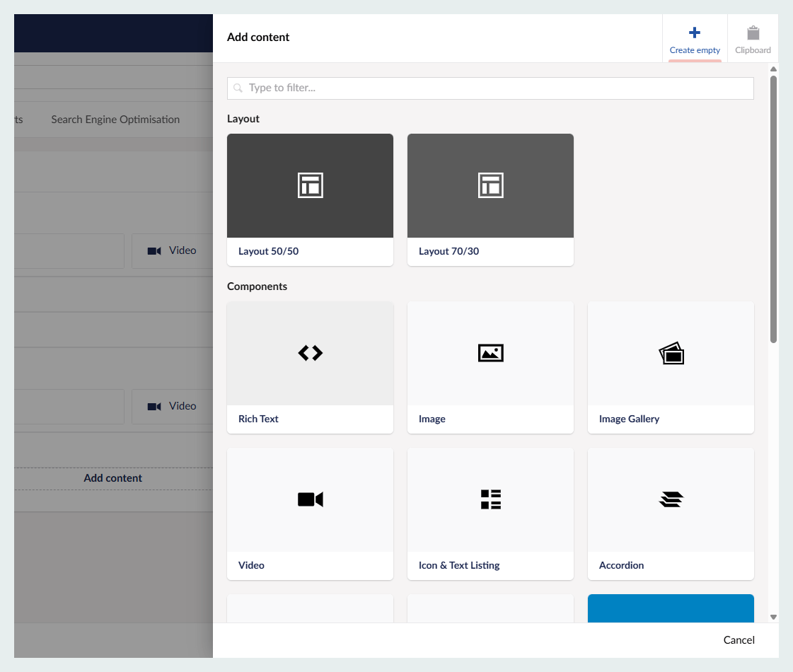Click the search magnifier icon in filter
The height and width of the screenshot is (672, 793).
coord(238,88)
